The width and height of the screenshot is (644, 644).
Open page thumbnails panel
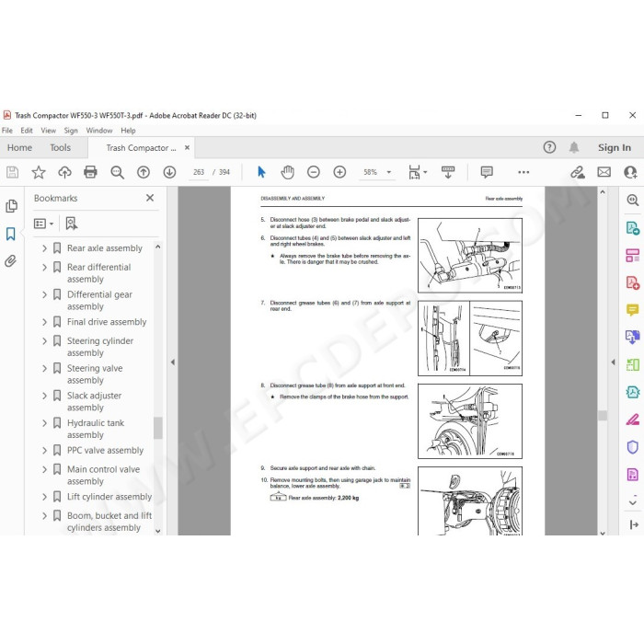(x=11, y=206)
